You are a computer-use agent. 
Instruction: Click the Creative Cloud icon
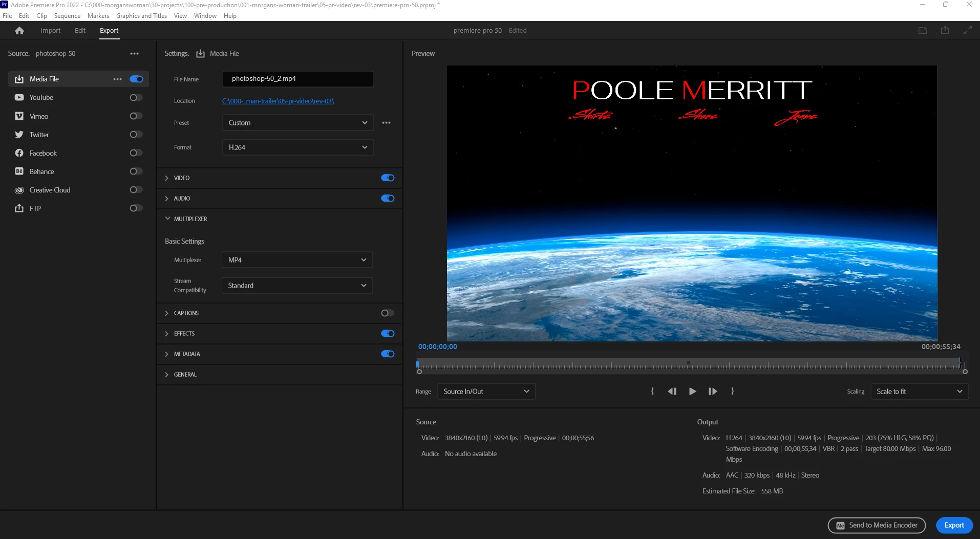click(x=19, y=190)
